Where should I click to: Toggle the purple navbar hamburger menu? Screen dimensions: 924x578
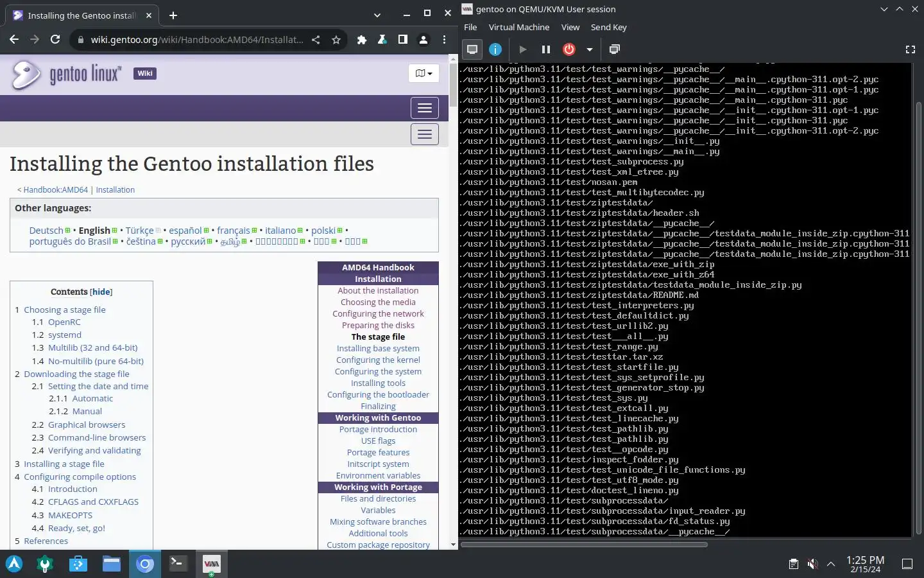[x=425, y=108]
